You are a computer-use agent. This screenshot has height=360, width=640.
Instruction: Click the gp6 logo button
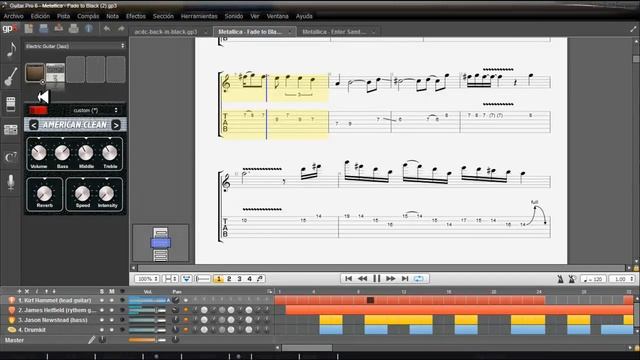point(9,29)
